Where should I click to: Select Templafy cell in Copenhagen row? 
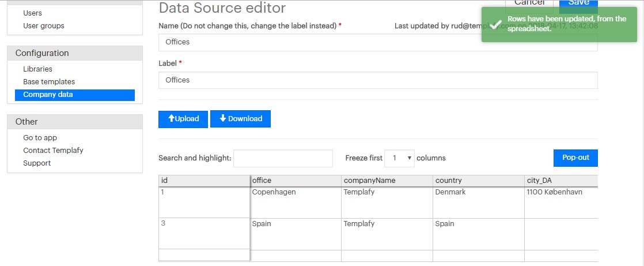387,203
